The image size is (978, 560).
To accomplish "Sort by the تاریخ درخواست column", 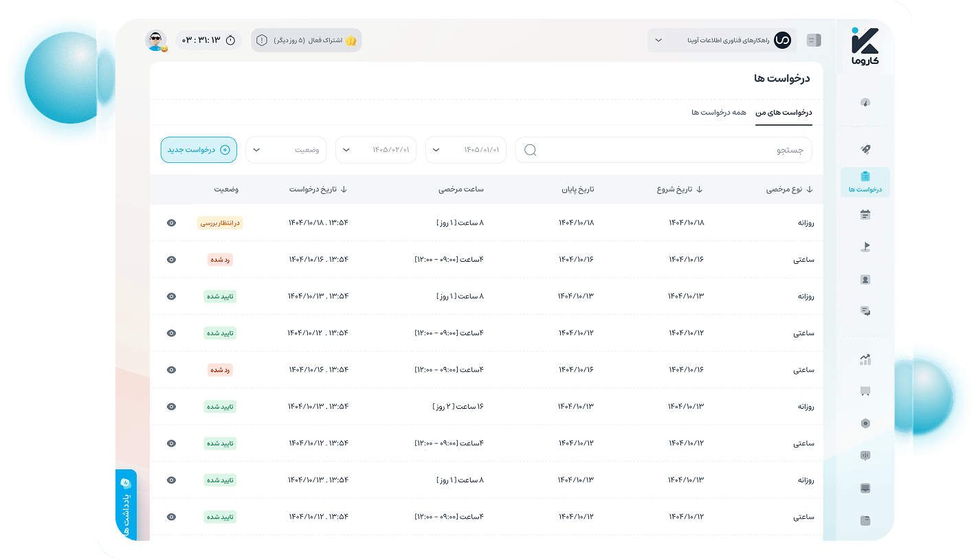I will coord(318,190).
